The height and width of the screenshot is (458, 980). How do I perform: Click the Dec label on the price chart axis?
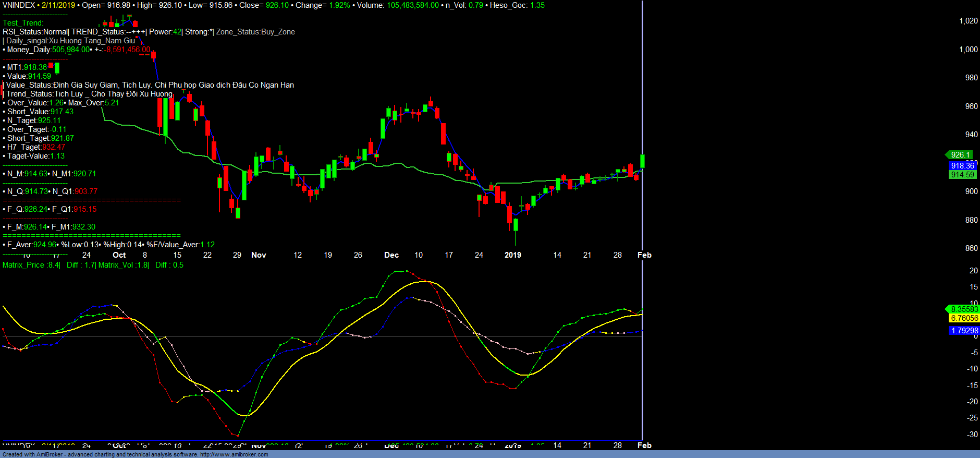pos(391,255)
